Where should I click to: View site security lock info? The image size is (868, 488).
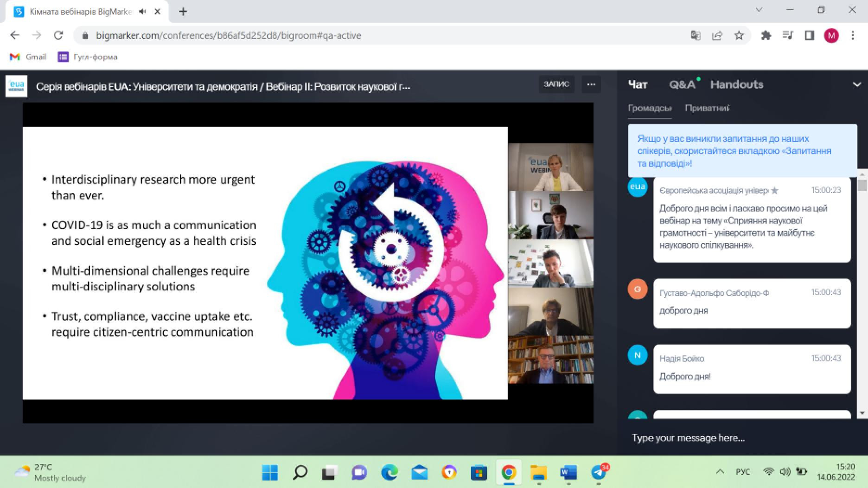coord(85,36)
